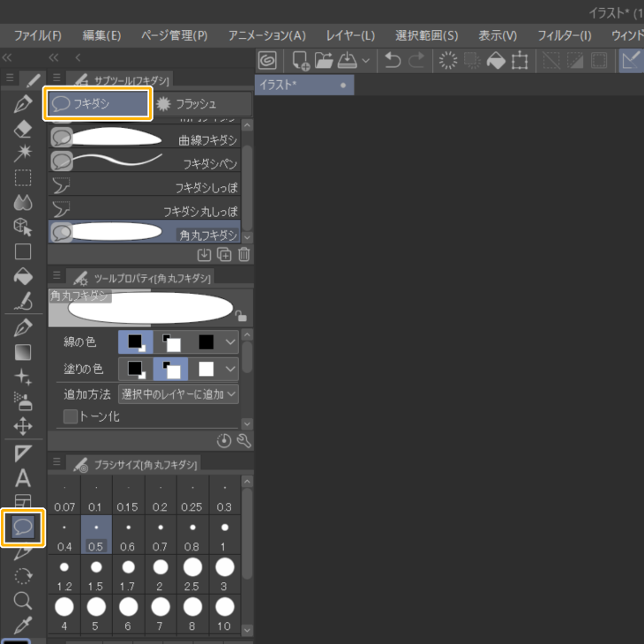644x644 pixels.
Task: Set fill color to the white swatch
Action: (x=206, y=369)
